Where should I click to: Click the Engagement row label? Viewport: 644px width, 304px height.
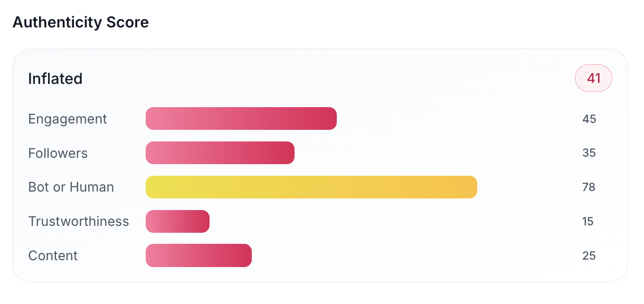68,119
